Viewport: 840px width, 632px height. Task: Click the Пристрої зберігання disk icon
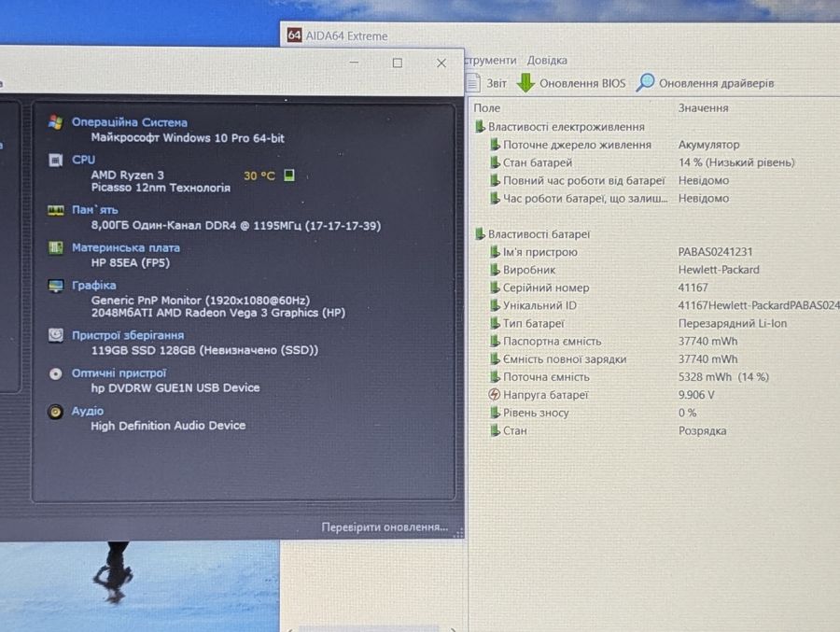coord(55,335)
